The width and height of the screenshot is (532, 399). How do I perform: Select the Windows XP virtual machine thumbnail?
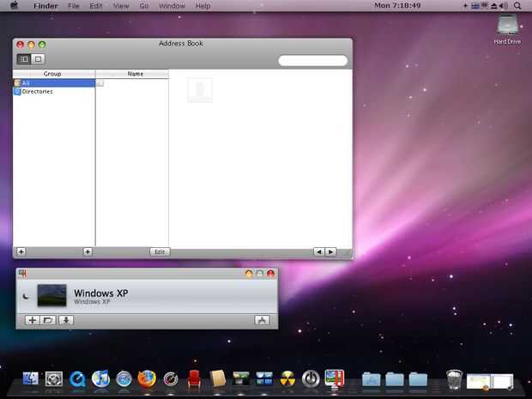[x=51, y=295]
